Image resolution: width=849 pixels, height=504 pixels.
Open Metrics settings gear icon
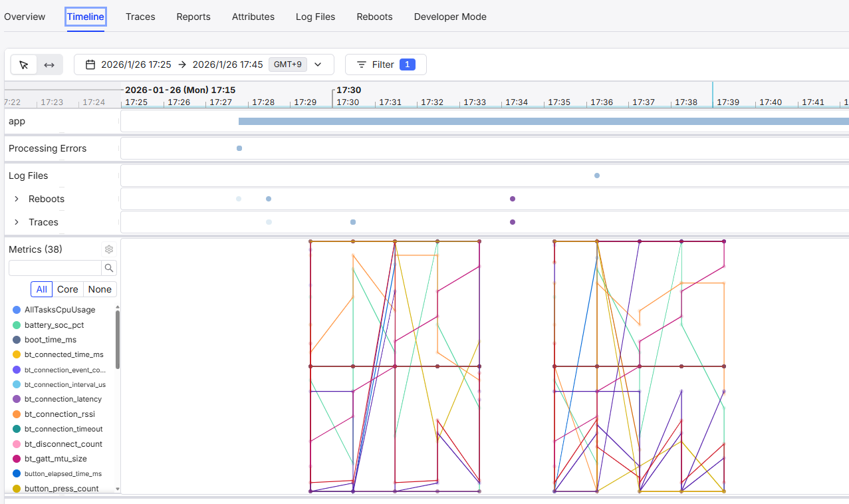[x=109, y=249]
